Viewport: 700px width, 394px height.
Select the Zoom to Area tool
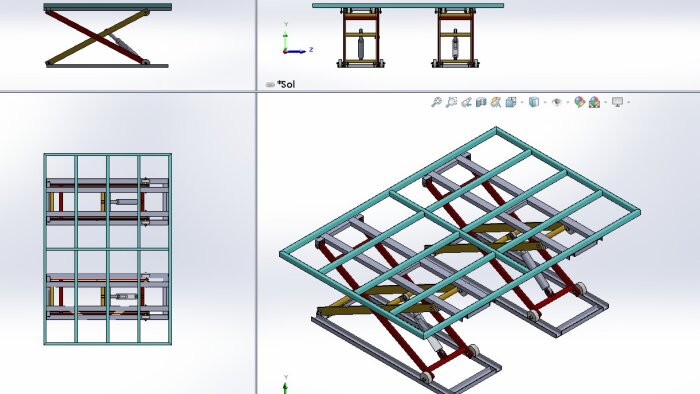point(451,102)
